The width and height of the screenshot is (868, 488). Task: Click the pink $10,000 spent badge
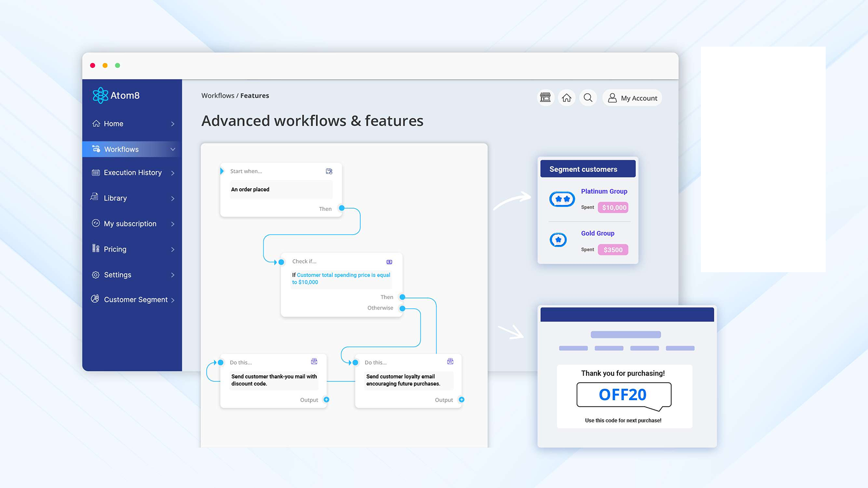(x=612, y=207)
